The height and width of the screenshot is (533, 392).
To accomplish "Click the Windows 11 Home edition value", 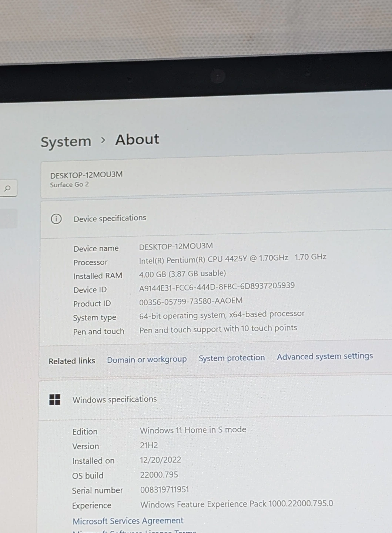I will (193, 430).
